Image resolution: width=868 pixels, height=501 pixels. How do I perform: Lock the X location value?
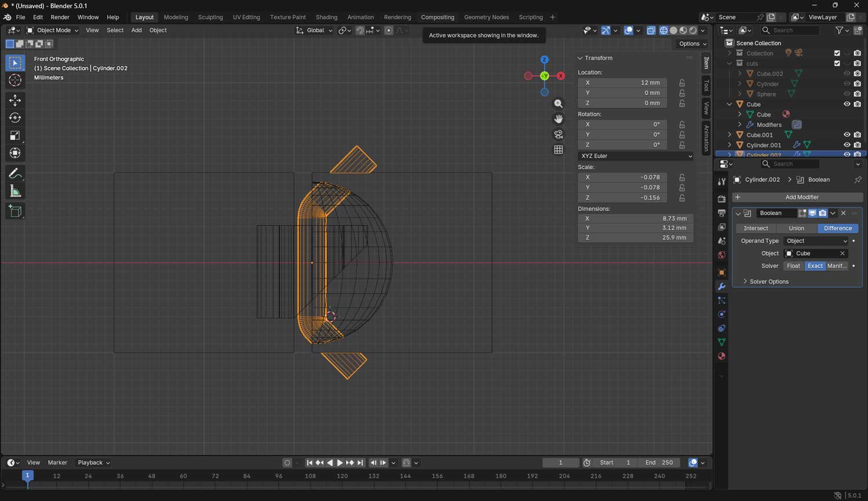coord(682,83)
